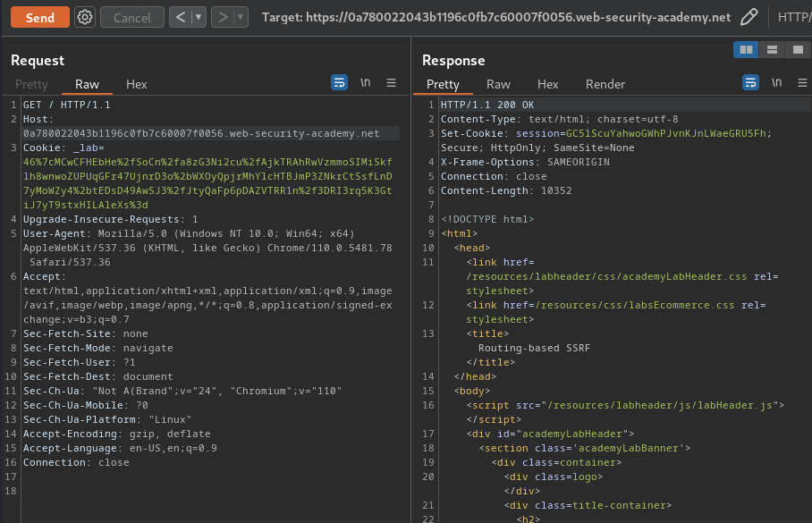Click the Cancel button
Screen dimensions: 812x523
pyautogui.click(x=132, y=17)
